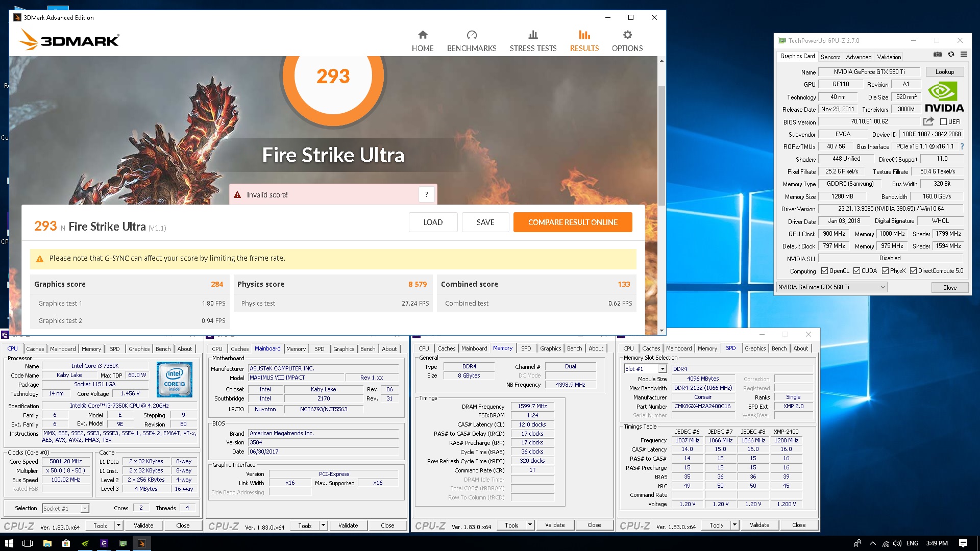Click the LOAD button in 3DMark

[x=433, y=222]
